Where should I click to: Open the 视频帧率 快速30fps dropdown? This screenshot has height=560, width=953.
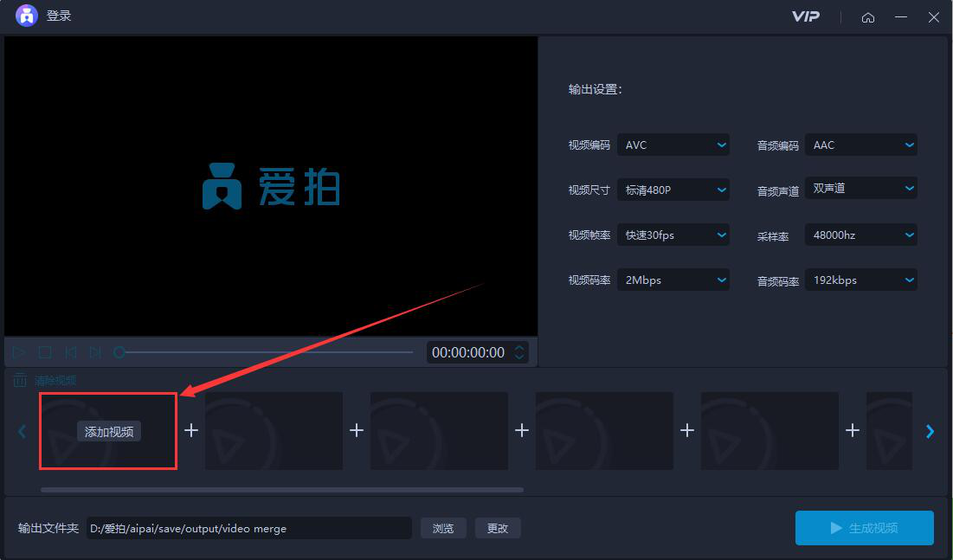pos(673,235)
